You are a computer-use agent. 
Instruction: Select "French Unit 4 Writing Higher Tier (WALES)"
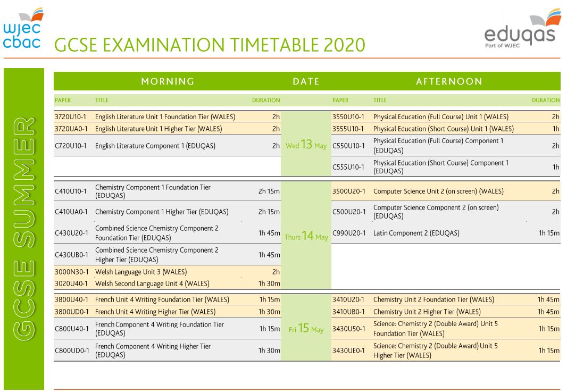pyautogui.click(x=155, y=312)
